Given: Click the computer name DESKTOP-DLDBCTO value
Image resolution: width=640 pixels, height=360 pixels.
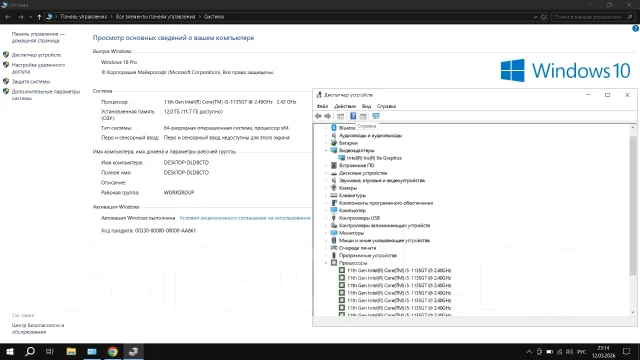Looking at the screenshot, I should pyautogui.click(x=186, y=162).
